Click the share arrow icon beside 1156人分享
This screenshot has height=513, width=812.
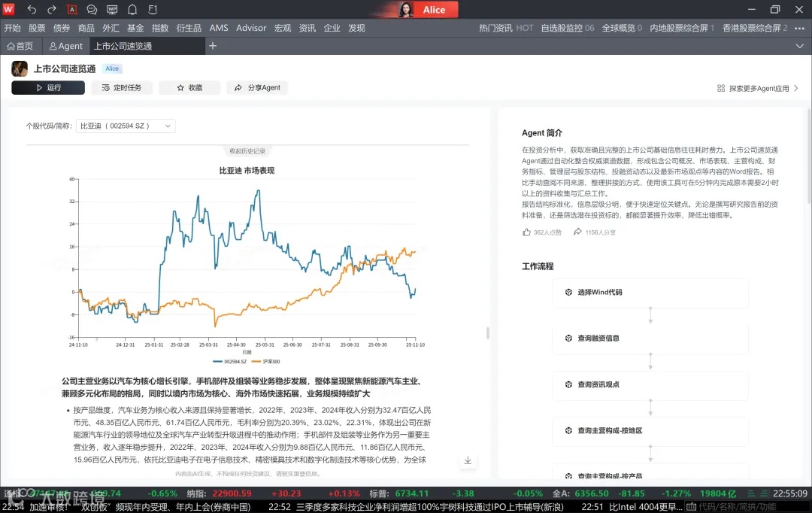pyautogui.click(x=577, y=232)
